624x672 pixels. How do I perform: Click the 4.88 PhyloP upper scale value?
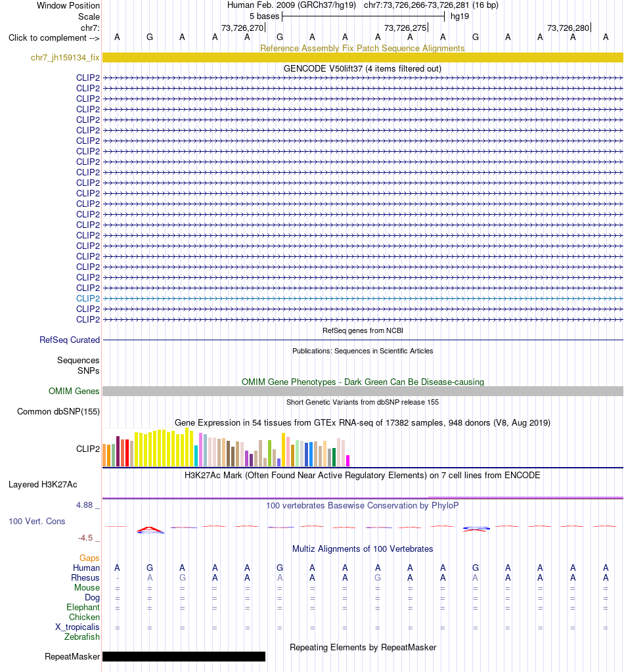point(85,505)
